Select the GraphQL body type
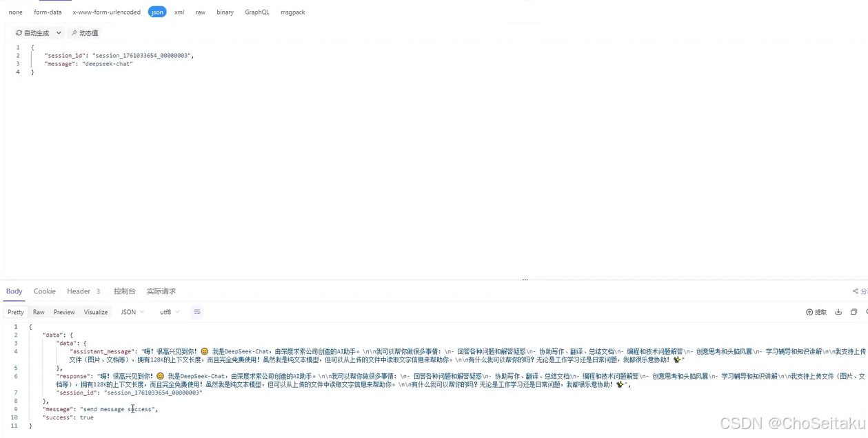Screen dimensions: 868x438 coord(257,12)
